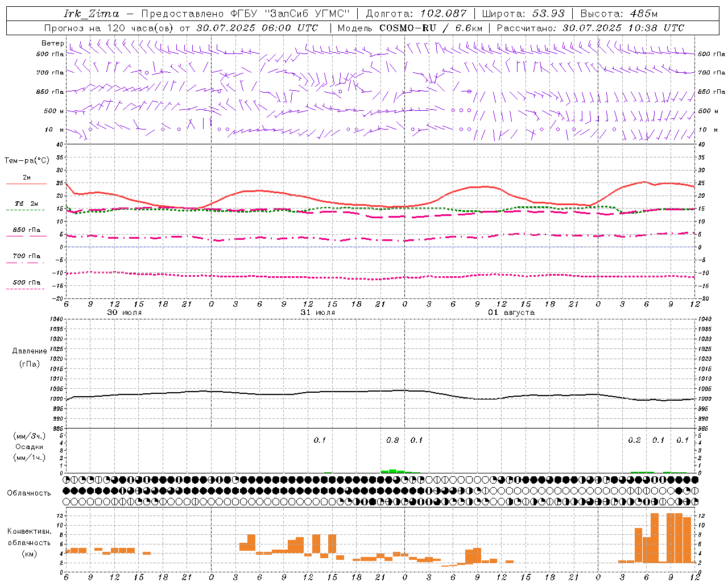The image size is (728, 582).
Task: Select the Прогноз на 120 часа(ов) text
Action: click(110, 28)
